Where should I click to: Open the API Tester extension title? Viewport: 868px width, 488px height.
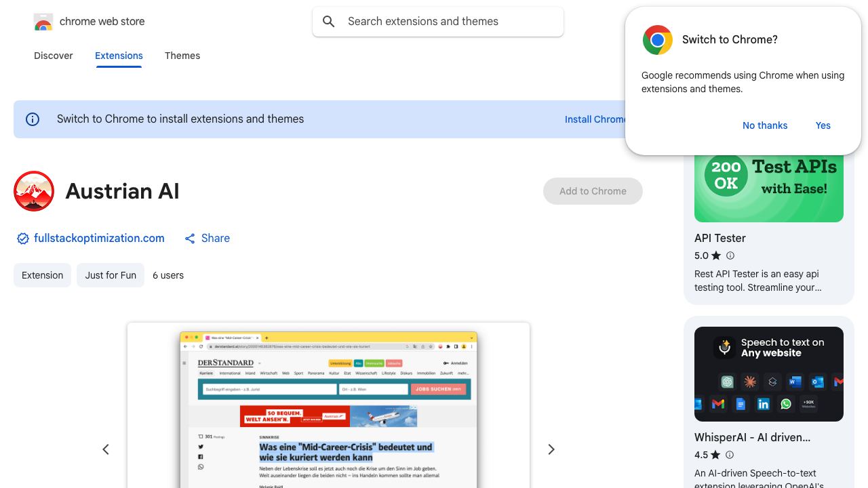point(720,238)
